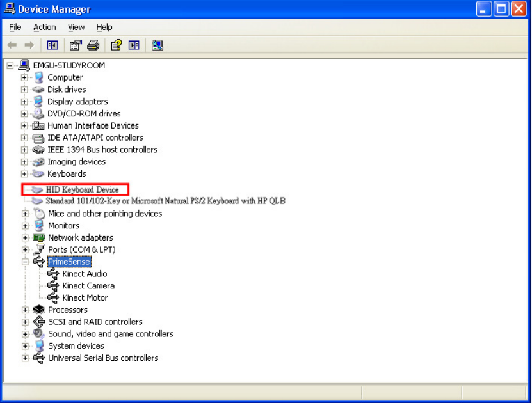Click the Human Interface Devices icon
Screen dimensions: 532x403
click(38, 125)
